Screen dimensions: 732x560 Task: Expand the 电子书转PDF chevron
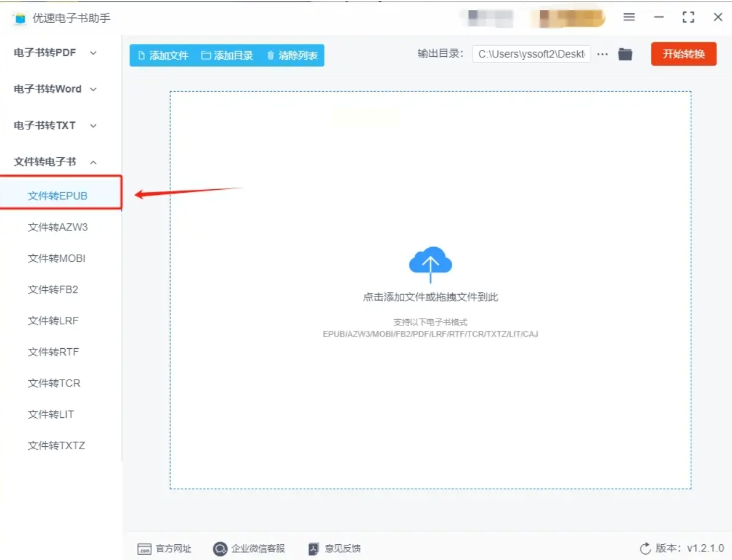tap(93, 53)
